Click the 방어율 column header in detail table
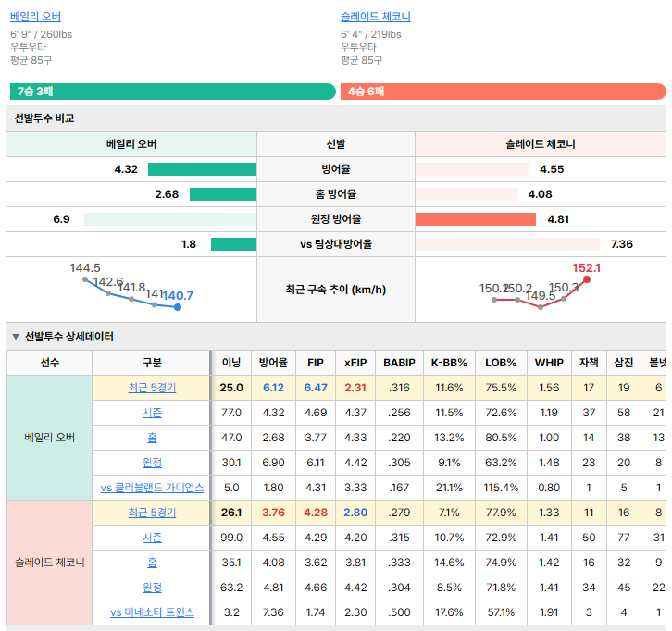 coord(273,363)
